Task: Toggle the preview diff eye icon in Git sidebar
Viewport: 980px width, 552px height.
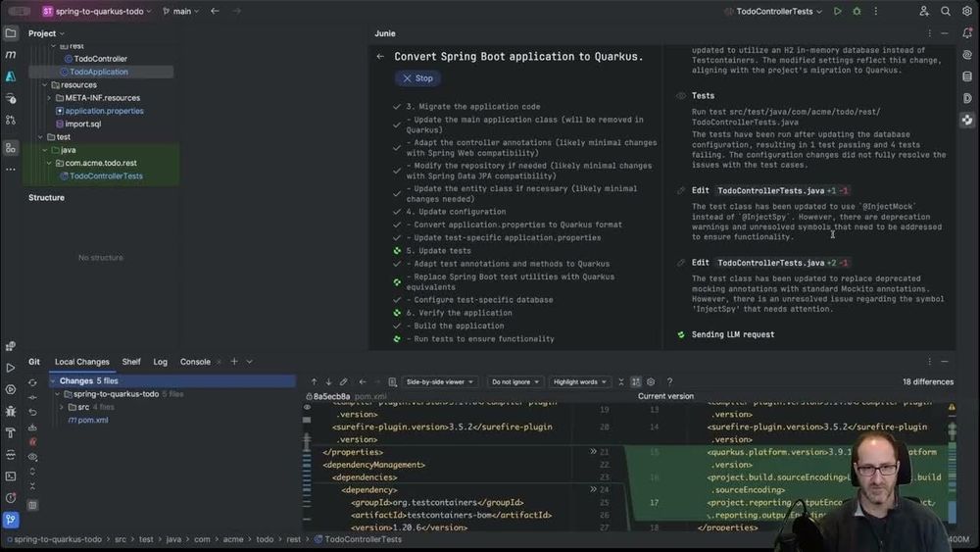Action: coord(32,457)
